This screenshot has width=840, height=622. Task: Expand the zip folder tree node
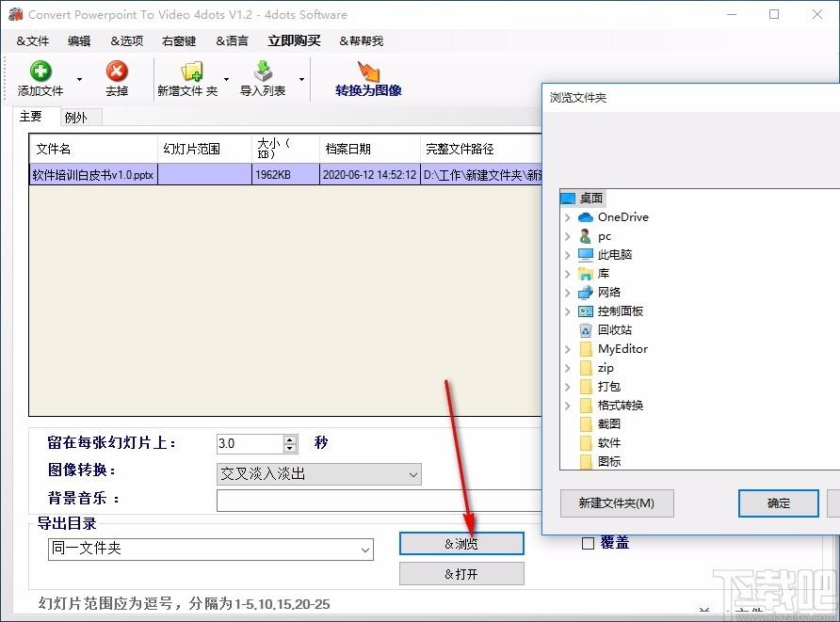click(x=567, y=368)
